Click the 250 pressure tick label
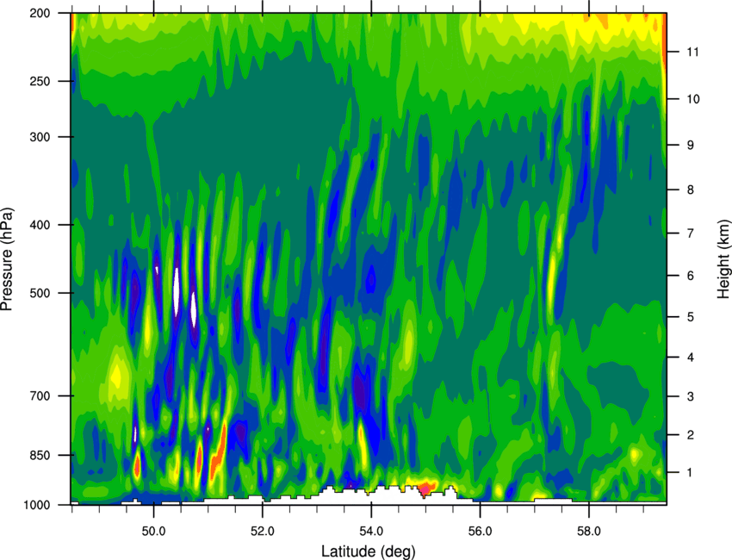This screenshot has width=732, height=560. coord(40,81)
